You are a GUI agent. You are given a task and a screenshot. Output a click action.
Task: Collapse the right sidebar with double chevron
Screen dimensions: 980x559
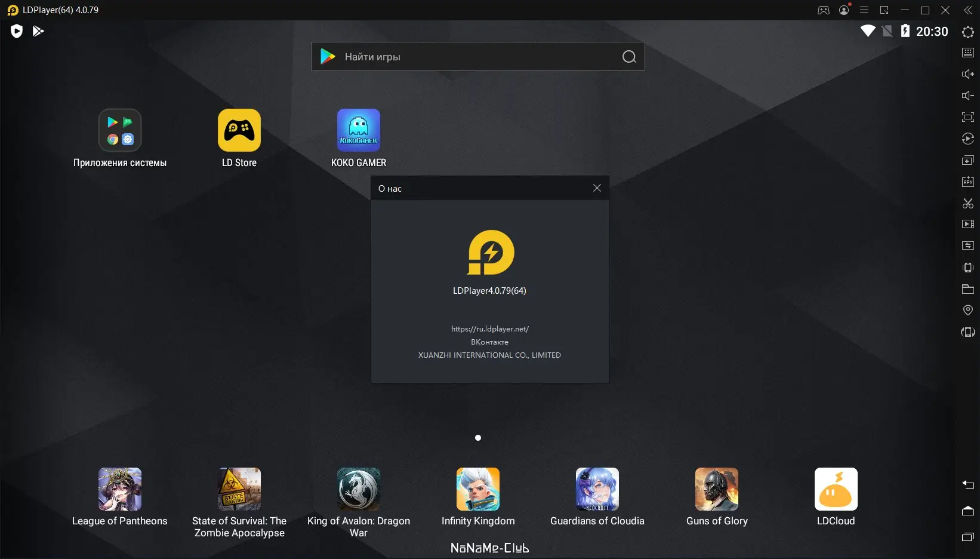point(968,10)
